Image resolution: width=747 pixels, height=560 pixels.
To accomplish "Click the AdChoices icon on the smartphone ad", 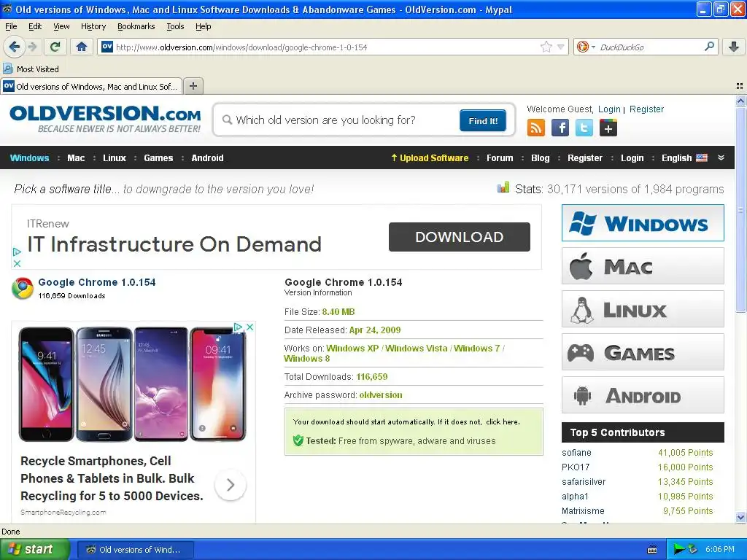I will (x=238, y=327).
